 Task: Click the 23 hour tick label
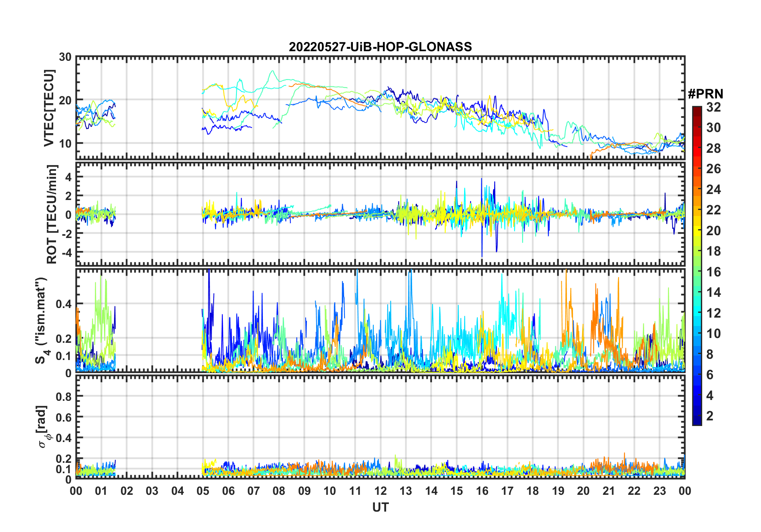[x=660, y=491]
